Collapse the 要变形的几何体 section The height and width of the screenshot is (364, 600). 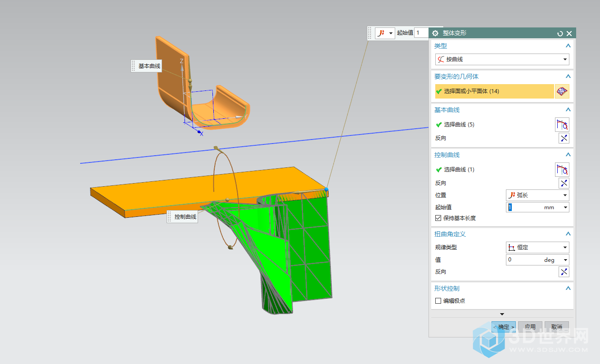click(x=568, y=76)
